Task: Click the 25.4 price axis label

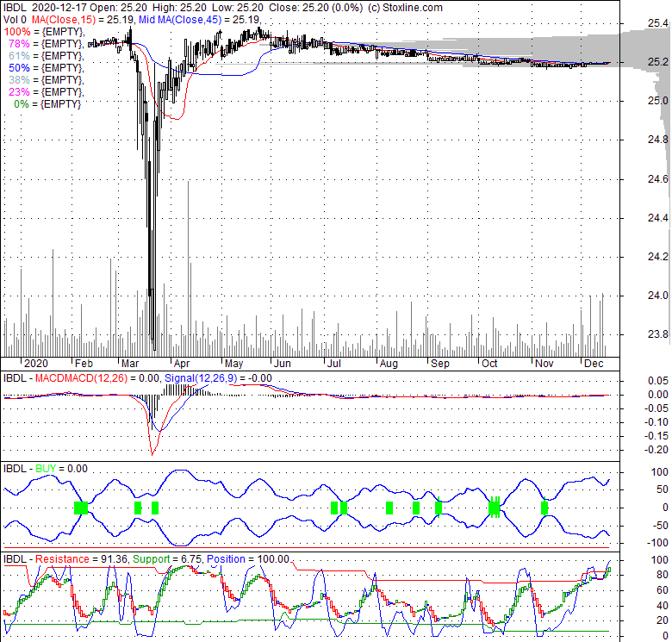Action: [x=658, y=23]
